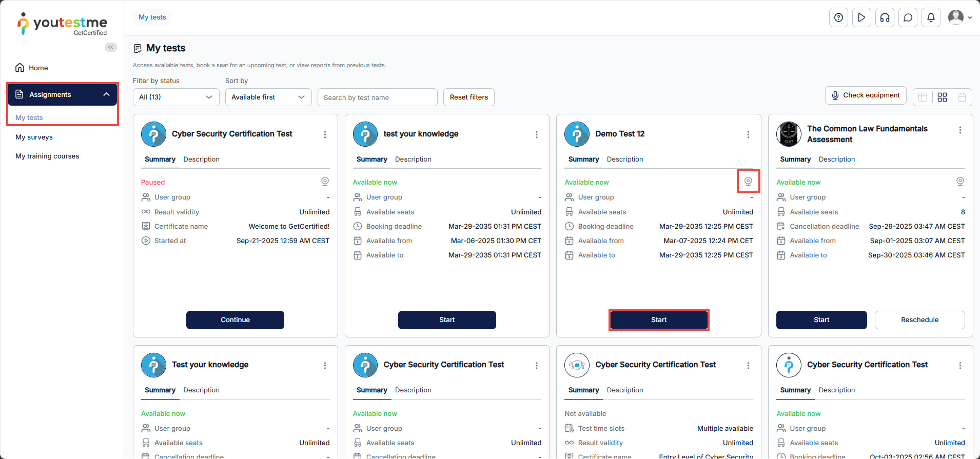Screen dimensions: 980x459
Task: Open the user profile avatar menu
Action: coord(959,17)
